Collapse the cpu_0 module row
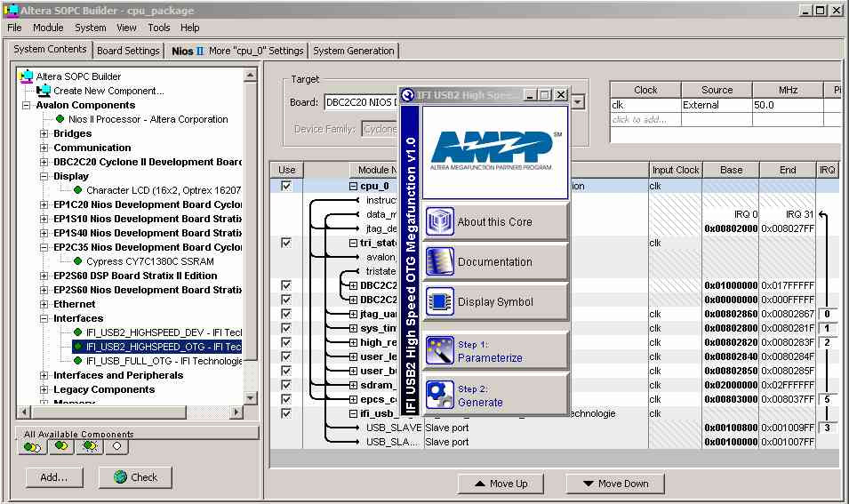 353,186
